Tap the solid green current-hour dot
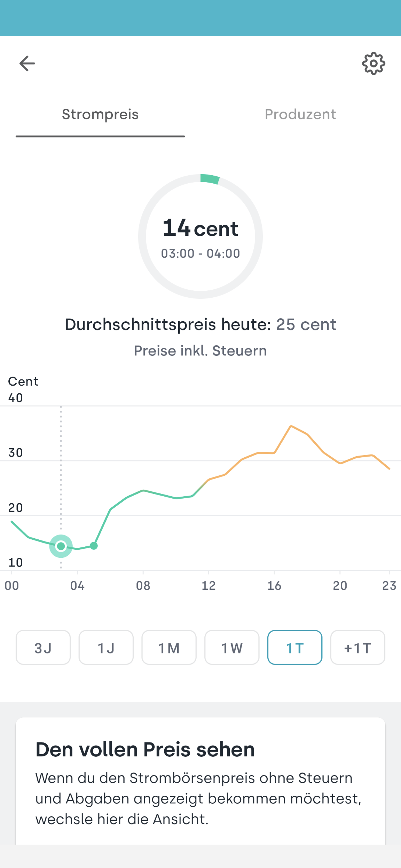The height and width of the screenshot is (868, 401). (94, 546)
